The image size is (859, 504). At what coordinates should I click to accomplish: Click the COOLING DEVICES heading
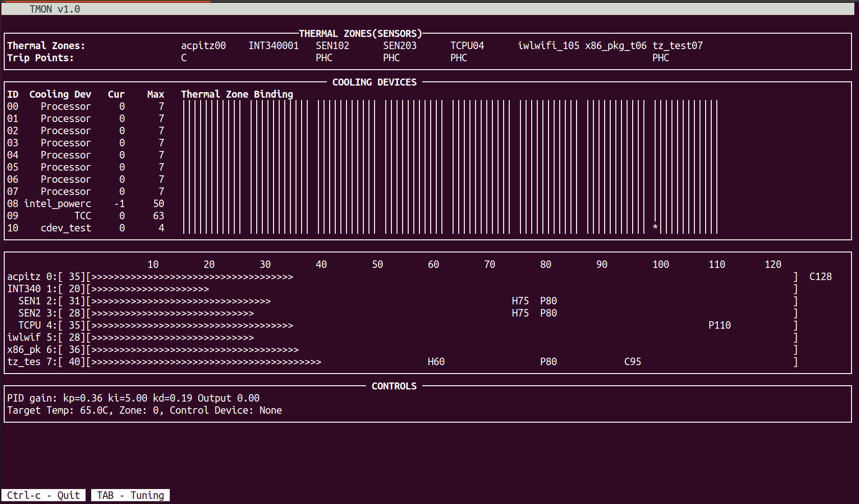pyautogui.click(x=375, y=82)
